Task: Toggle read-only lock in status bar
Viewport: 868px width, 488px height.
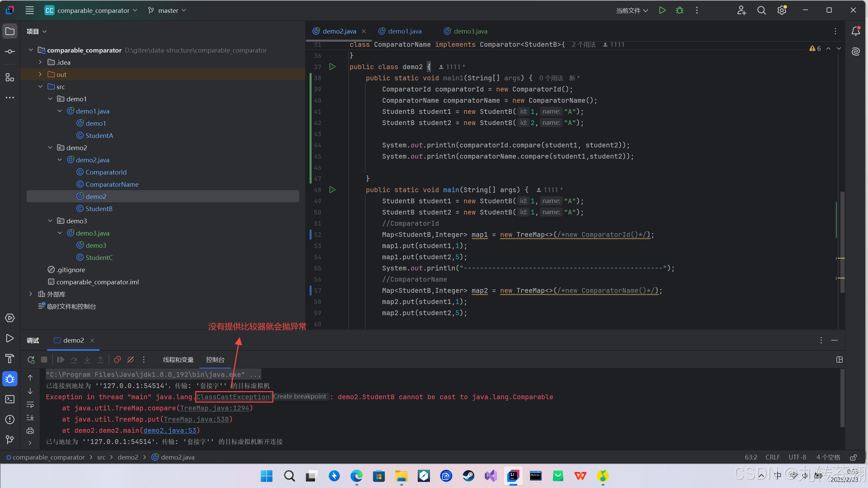Action: click(x=854, y=457)
